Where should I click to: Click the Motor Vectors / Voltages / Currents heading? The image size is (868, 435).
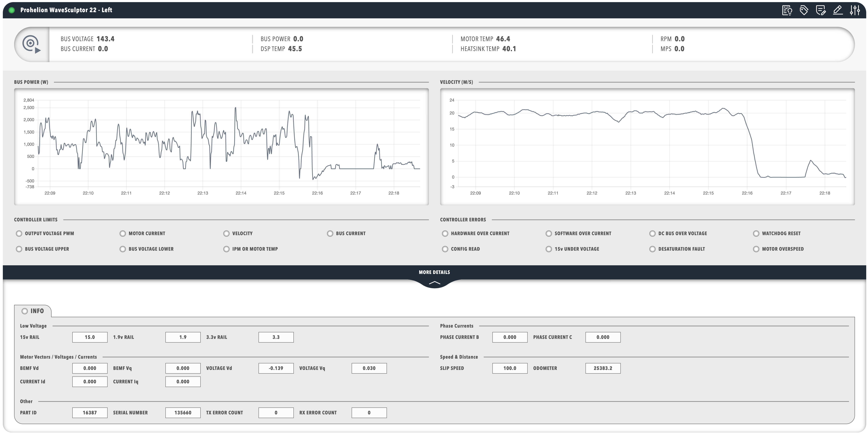pyautogui.click(x=58, y=357)
